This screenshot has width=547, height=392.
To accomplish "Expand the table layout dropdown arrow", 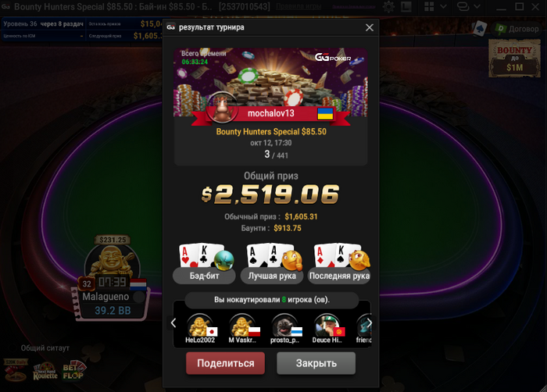I will pos(443,6).
